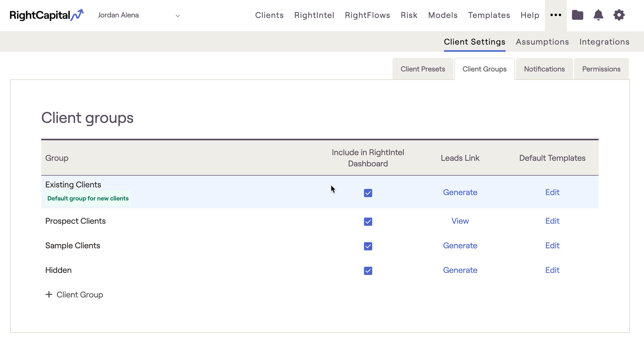Generate leads link for Existing Clients
644x341 pixels.
(x=460, y=192)
